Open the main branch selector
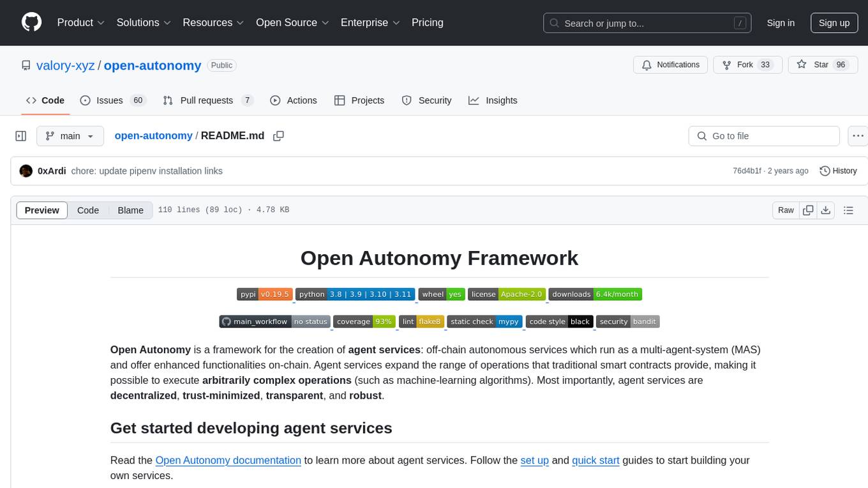 70,136
